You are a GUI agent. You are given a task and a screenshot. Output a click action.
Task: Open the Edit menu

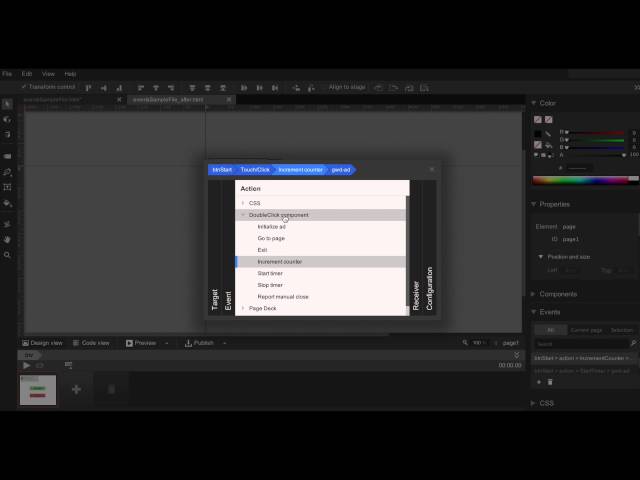[x=27, y=74]
